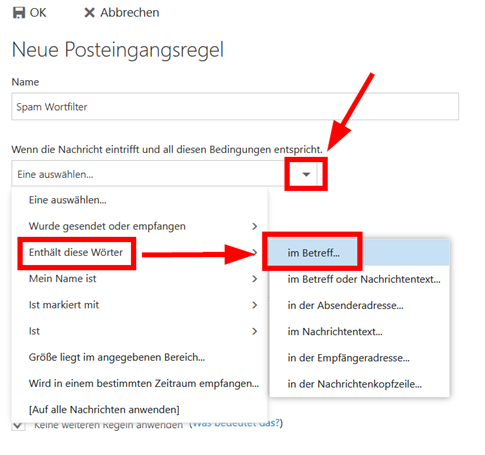Choose 'in der Absenderadresse...' option

click(x=359, y=305)
